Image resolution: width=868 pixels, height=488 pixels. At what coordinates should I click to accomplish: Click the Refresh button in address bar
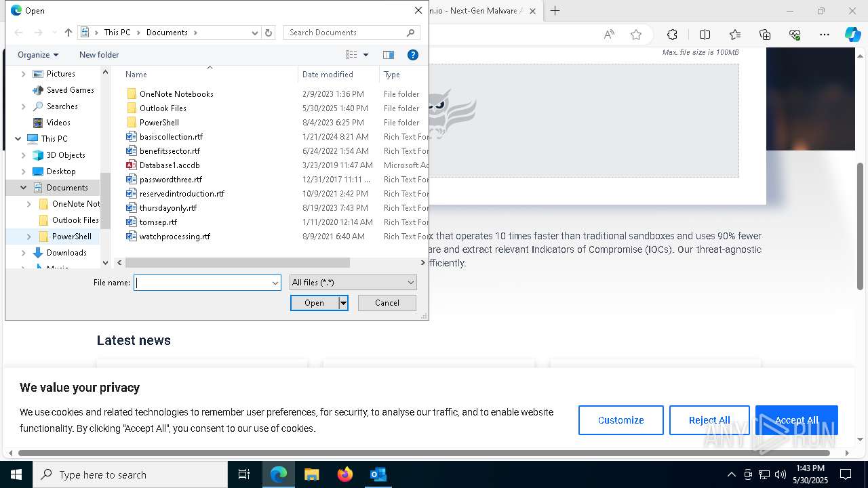(269, 33)
